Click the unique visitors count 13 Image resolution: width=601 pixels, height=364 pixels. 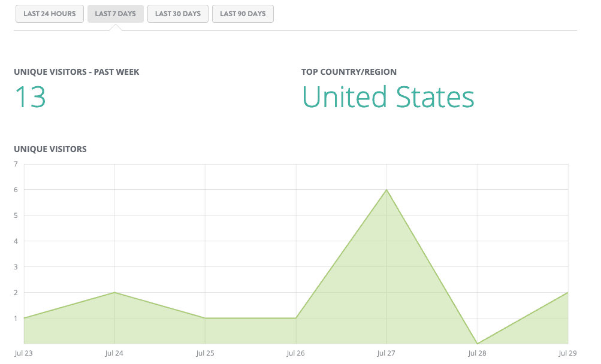click(30, 97)
